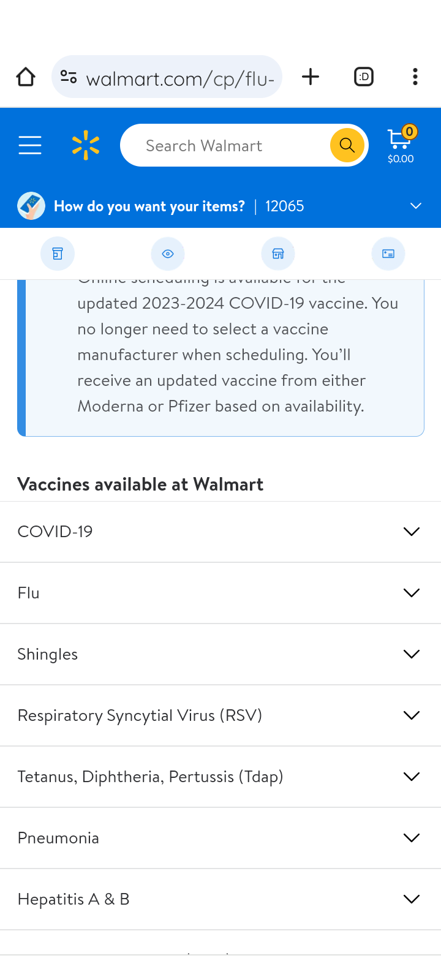Click the walmart.com address bar

tap(178, 78)
